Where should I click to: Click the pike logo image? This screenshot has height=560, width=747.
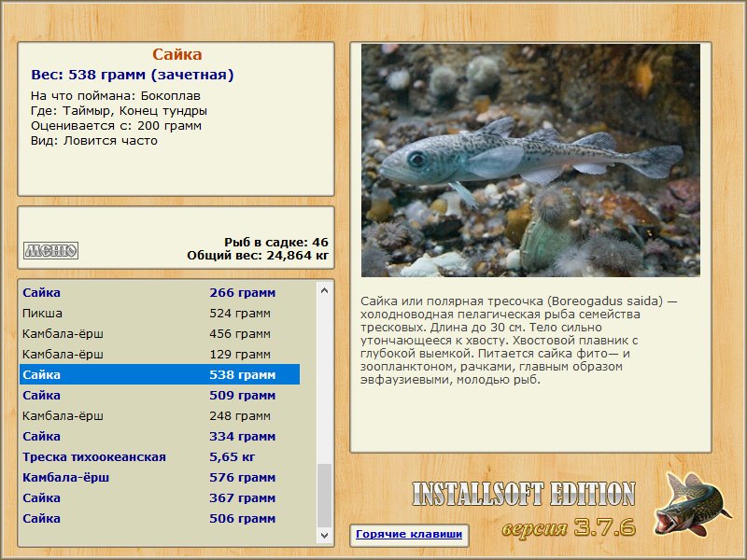point(692,504)
